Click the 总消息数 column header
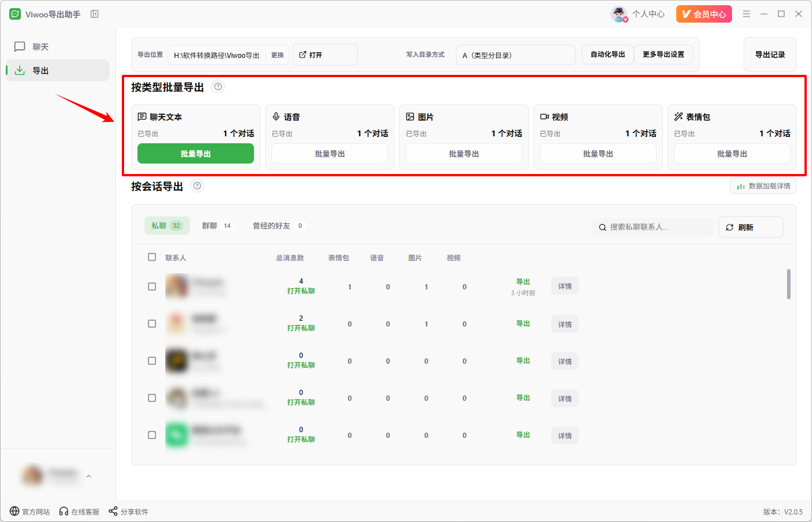 290,258
